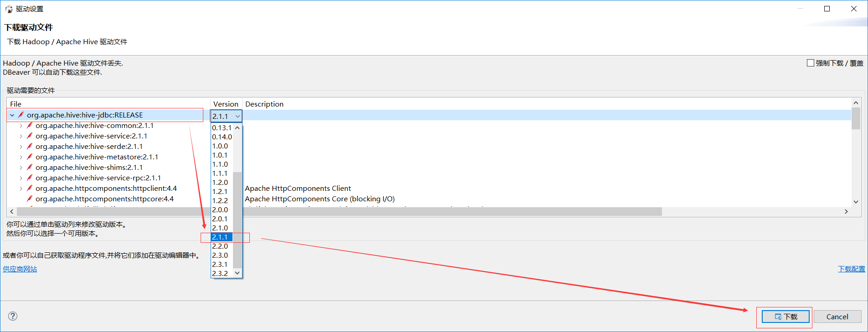
Task: Click the Cancel button
Action: 837,317
